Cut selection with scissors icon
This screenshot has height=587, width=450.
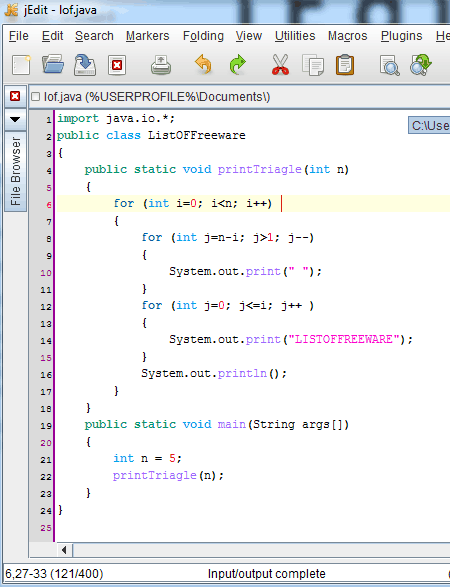coord(280,65)
